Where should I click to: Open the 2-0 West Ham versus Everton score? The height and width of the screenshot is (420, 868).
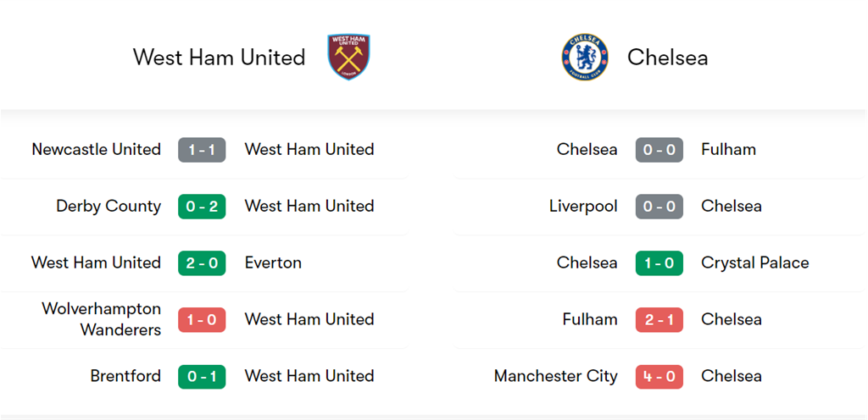click(202, 263)
